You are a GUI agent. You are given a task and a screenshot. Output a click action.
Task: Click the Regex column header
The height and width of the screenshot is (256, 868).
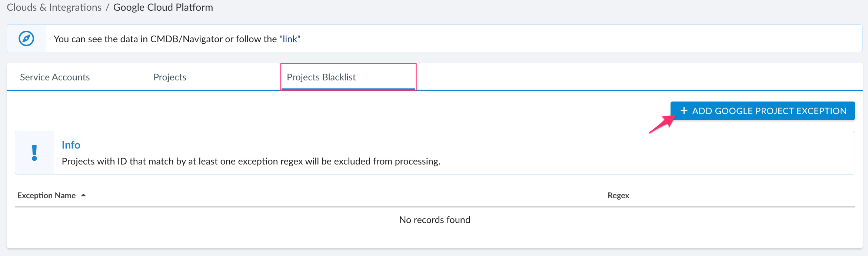(618, 195)
